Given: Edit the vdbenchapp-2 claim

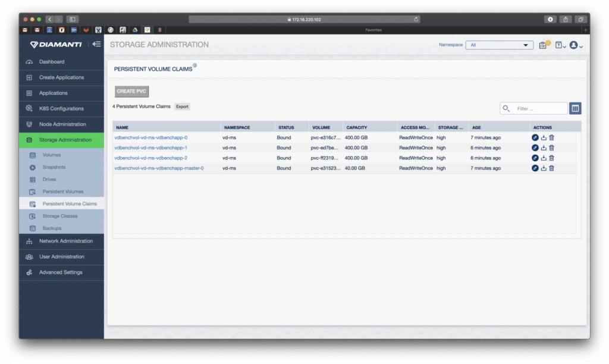Looking at the screenshot, I should [x=535, y=158].
